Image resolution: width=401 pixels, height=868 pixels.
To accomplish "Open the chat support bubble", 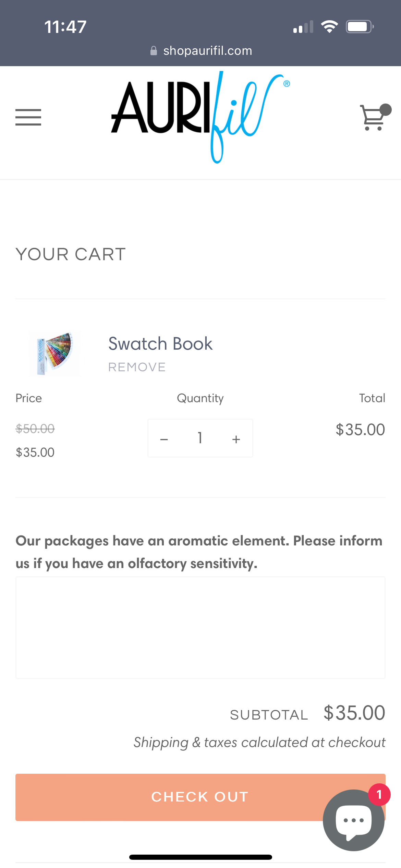I will click(x=353, y=821).
